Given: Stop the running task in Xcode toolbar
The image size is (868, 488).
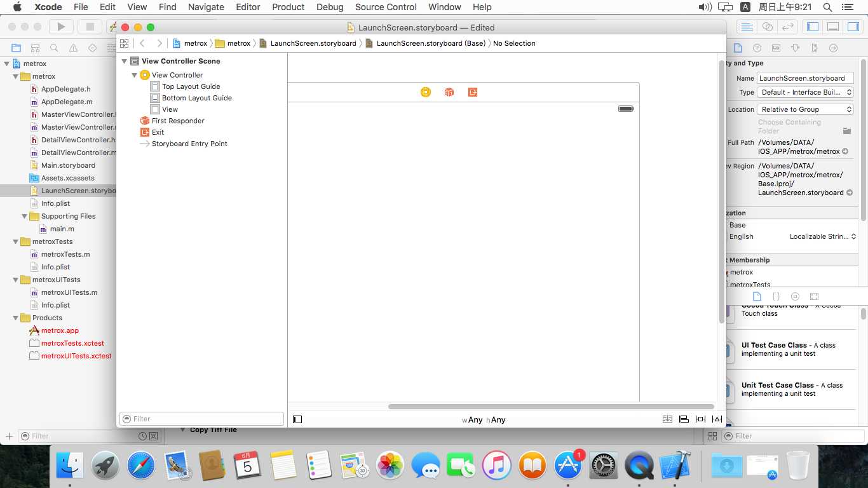Looking at the screenshot, I should click(90, 27).
